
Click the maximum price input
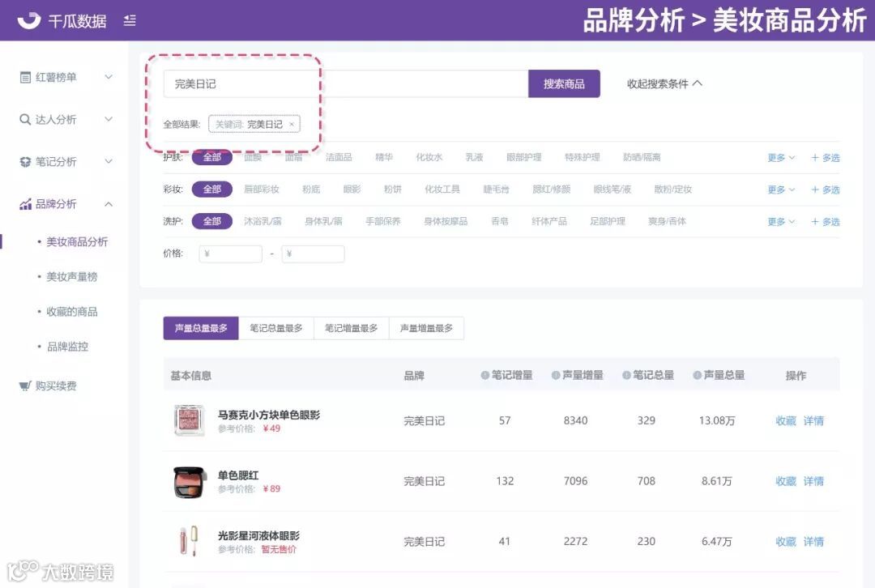pos(313,254)
